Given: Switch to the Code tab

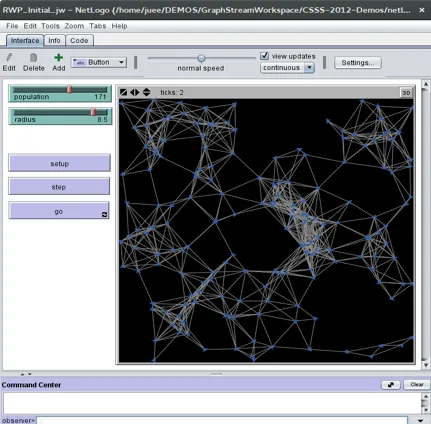Looking at the screenshot, I should coord(79,40).
